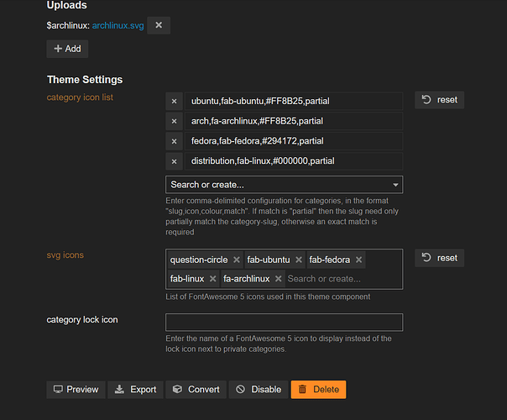Image resolution: width=507 pixels, height=420 pixels.
Task: Click the question-circle tag text
Action: (x=199, y=260)
